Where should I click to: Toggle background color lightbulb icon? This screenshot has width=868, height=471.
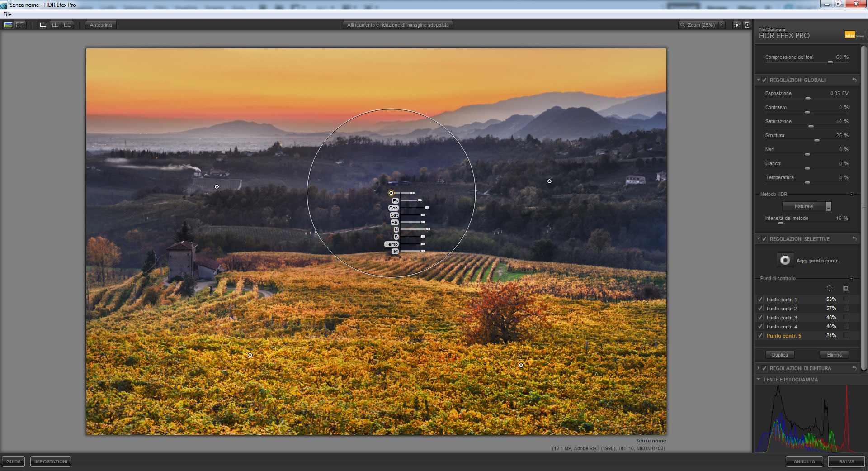[x=737, y=25]
